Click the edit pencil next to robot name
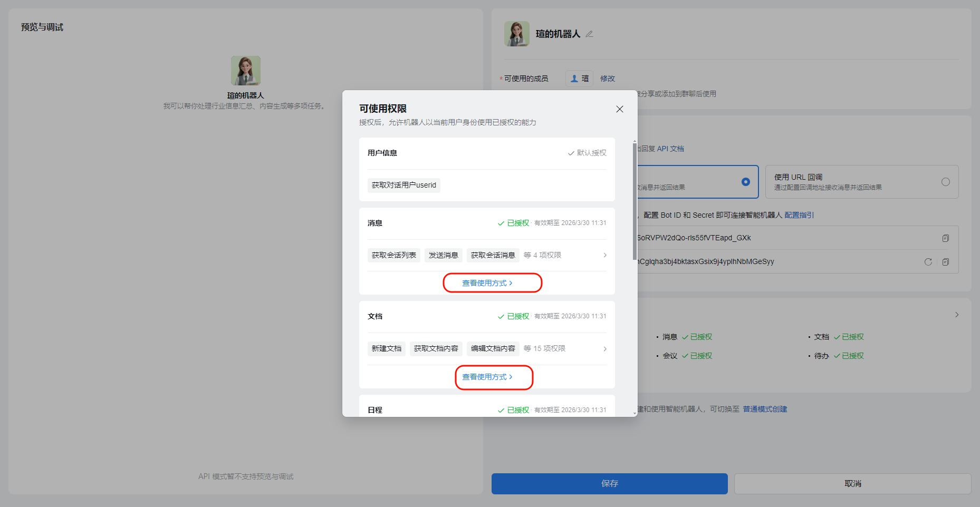This screenshot has height=507, width=980. [589, 34]
